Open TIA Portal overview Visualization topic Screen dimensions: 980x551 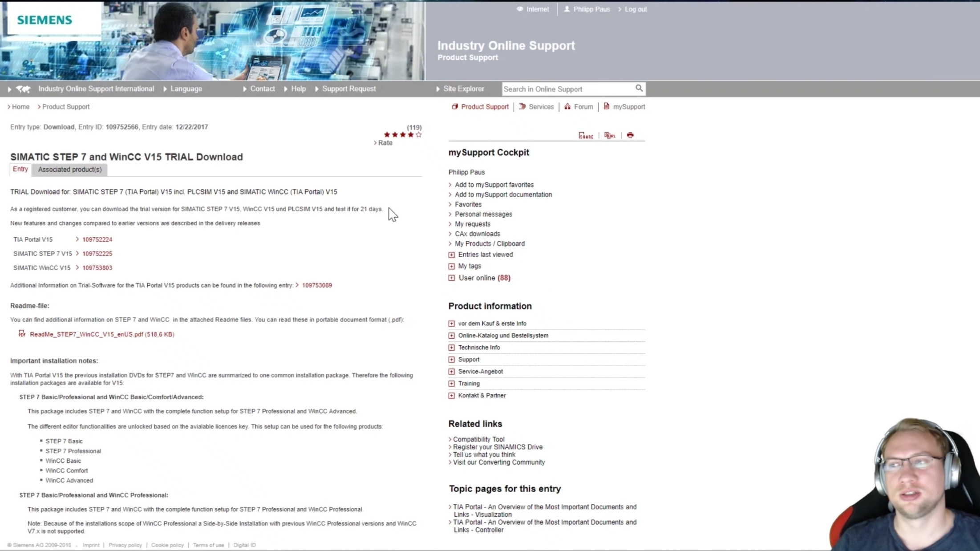tap(545, 510)
